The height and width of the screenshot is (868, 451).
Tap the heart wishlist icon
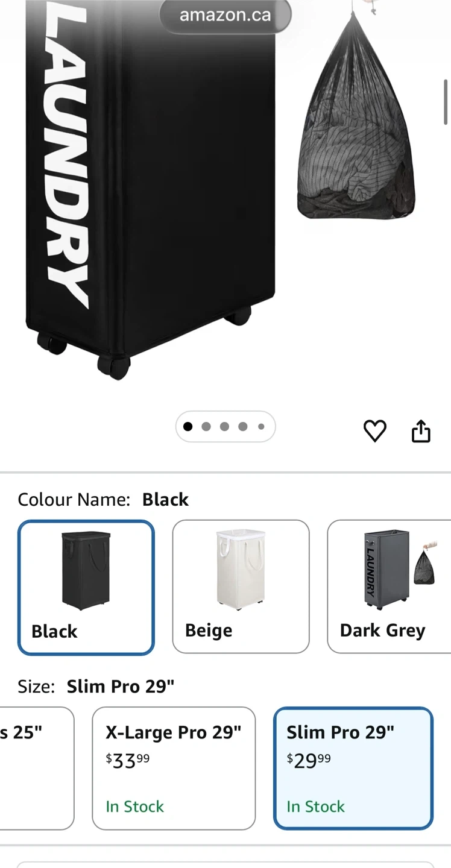tap(374, 431)
